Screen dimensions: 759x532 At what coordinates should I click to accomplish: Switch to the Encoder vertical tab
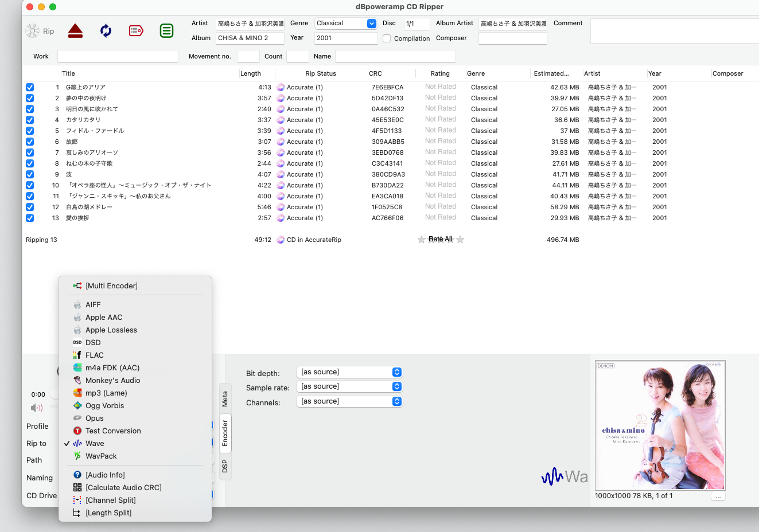pos(225,433)
